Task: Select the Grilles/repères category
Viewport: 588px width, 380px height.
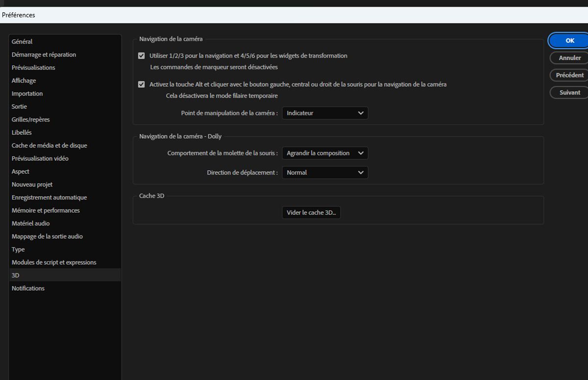Action: 65,120
